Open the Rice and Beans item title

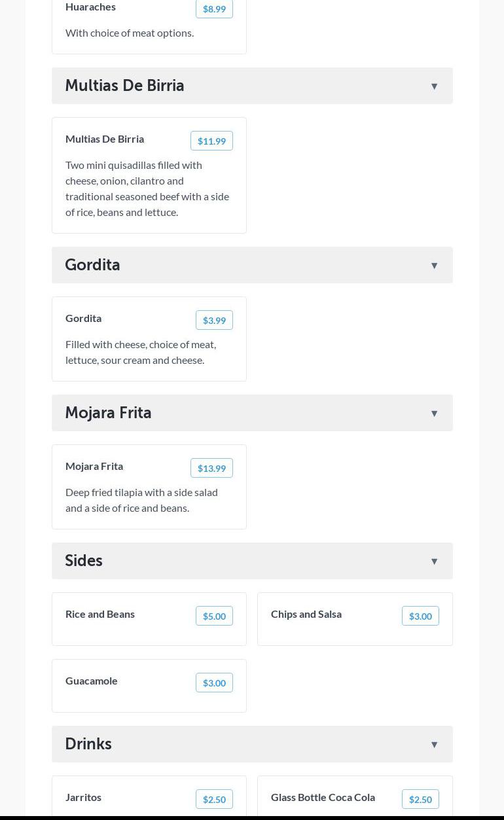pos(100,614)
